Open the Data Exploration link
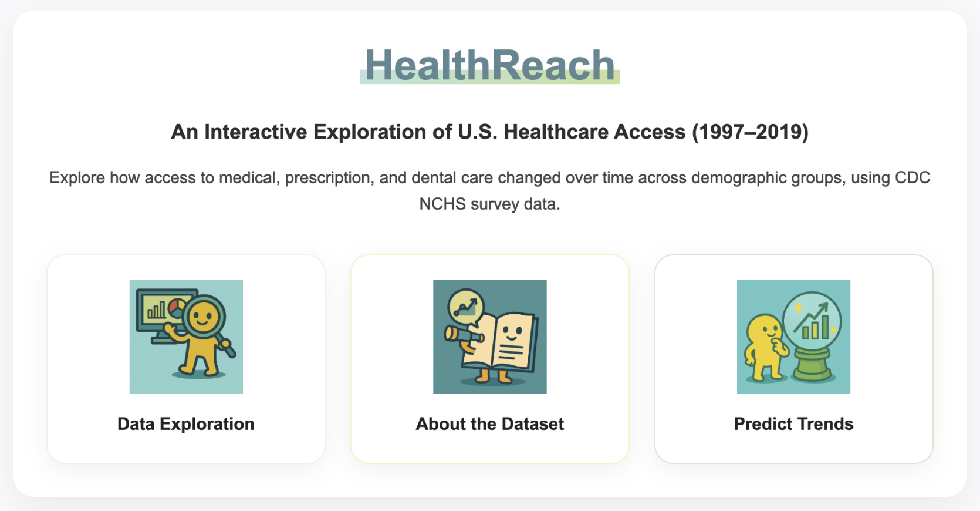 click(185, 423)
